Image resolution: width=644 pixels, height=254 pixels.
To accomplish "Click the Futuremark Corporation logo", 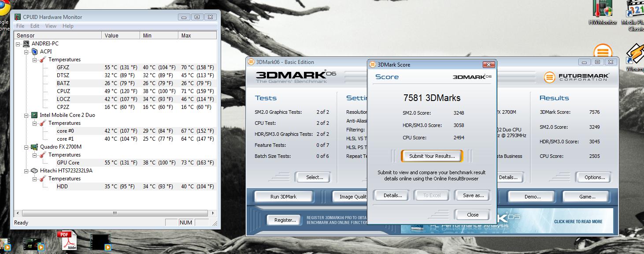I will pos(577,77).
